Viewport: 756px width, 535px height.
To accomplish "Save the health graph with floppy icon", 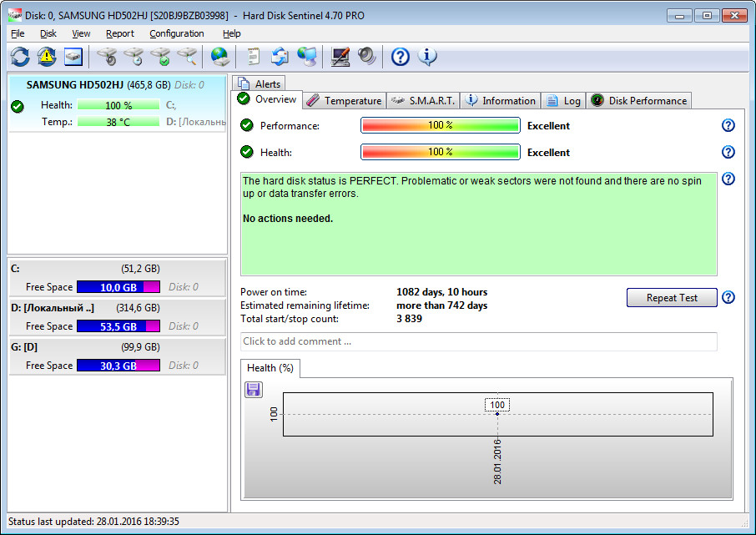I will click(254, 390).
